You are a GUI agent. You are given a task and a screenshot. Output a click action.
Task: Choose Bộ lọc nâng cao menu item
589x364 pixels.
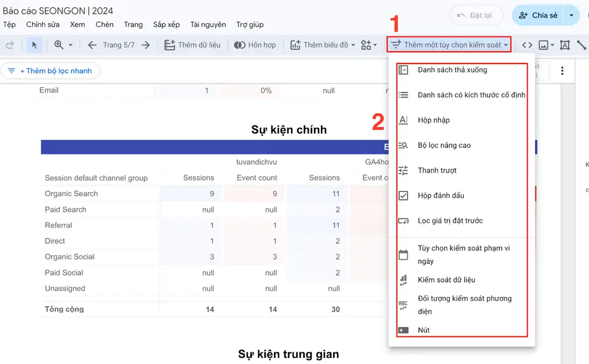(462, 145)
